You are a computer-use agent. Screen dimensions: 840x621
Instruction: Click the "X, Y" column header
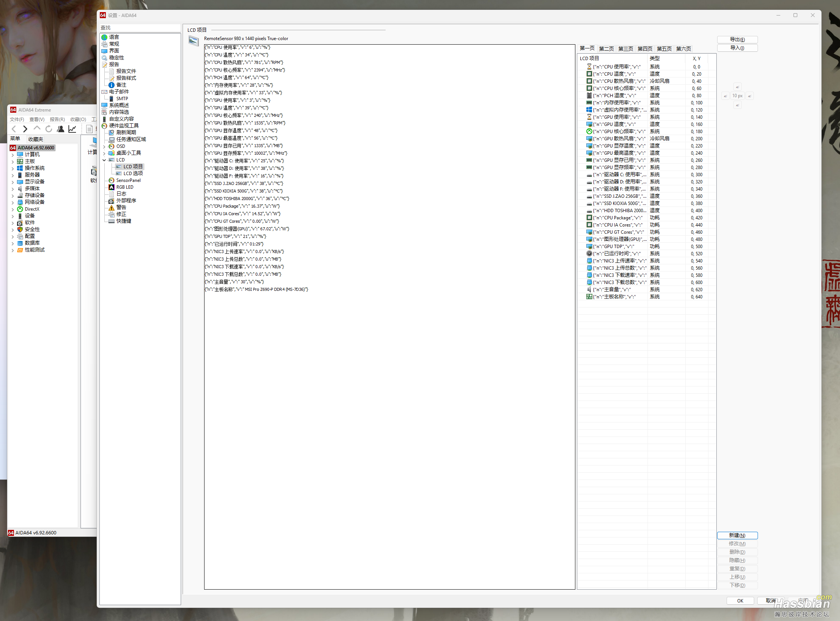(696, 59)
